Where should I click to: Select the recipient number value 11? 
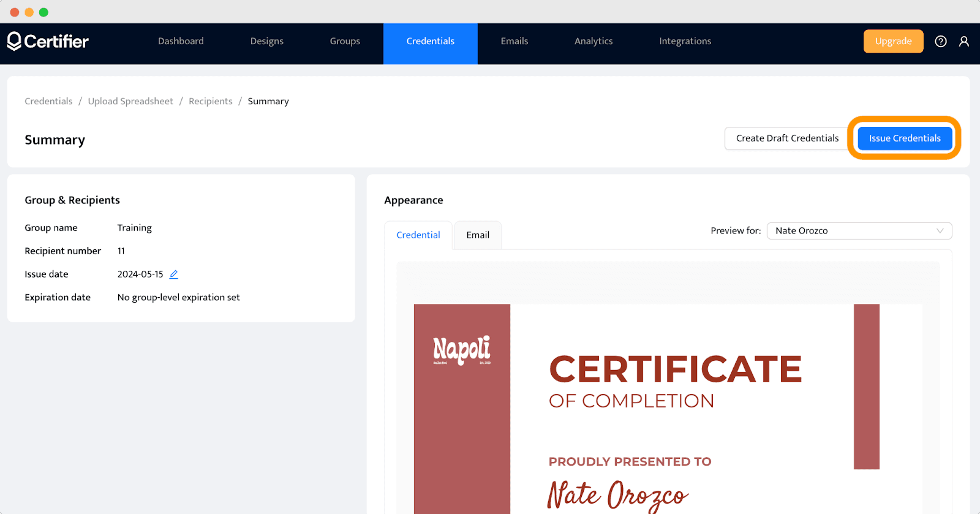121,251
